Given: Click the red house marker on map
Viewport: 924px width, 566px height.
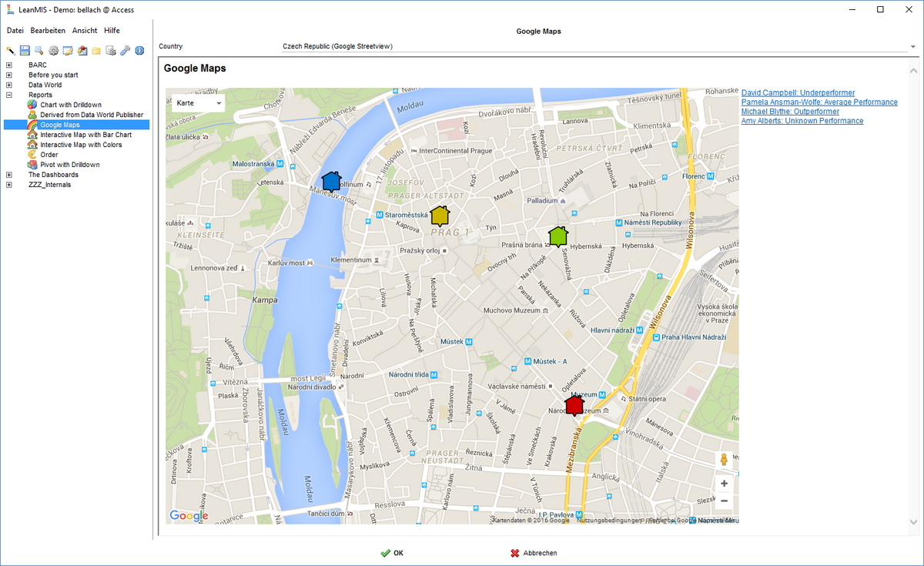Looking at the screenshot, I should [x=574, y=404].
